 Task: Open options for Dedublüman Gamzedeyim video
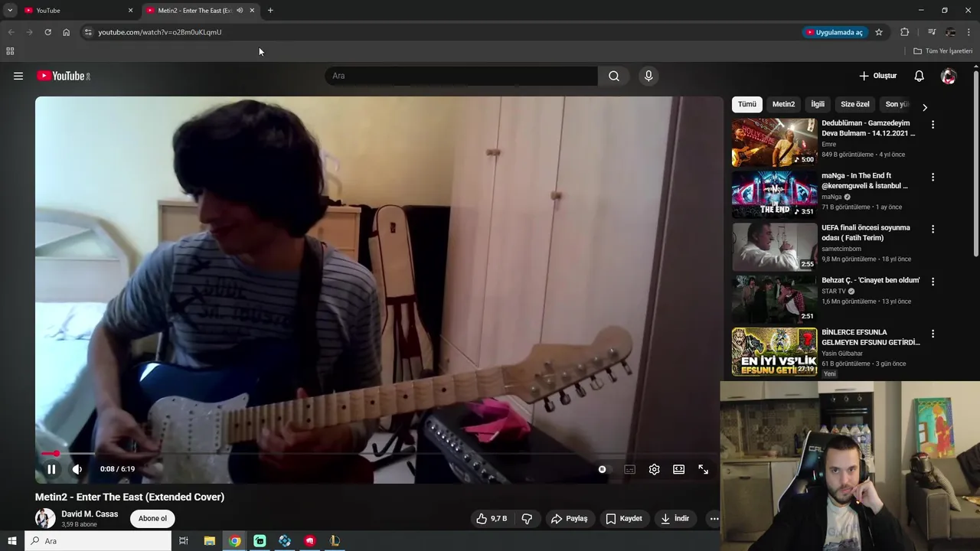point(933,124)
